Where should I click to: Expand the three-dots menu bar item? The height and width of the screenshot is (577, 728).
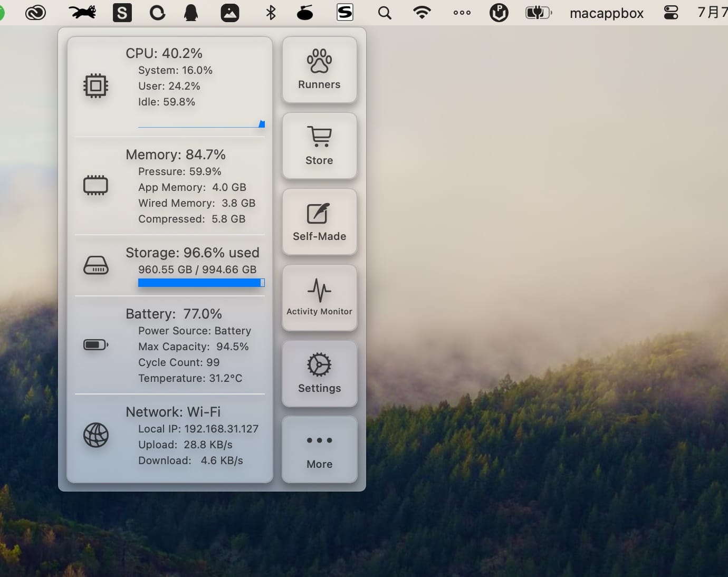click(462, 13)
